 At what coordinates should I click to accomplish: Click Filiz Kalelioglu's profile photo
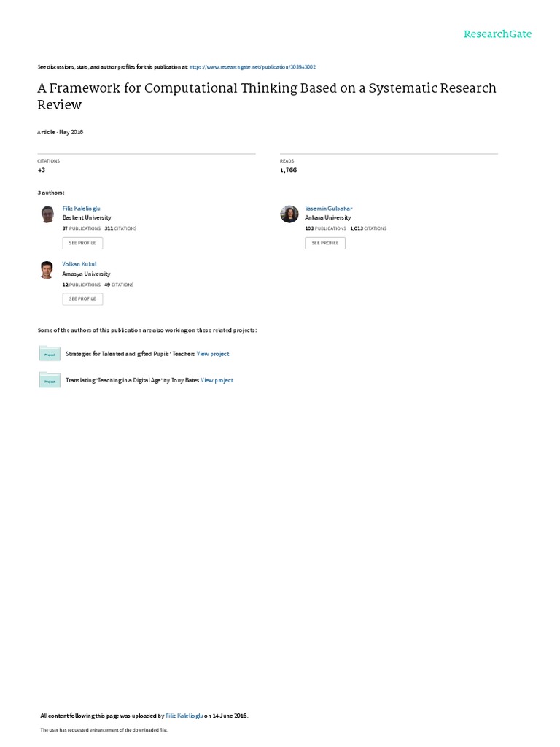tap(47, 214)
